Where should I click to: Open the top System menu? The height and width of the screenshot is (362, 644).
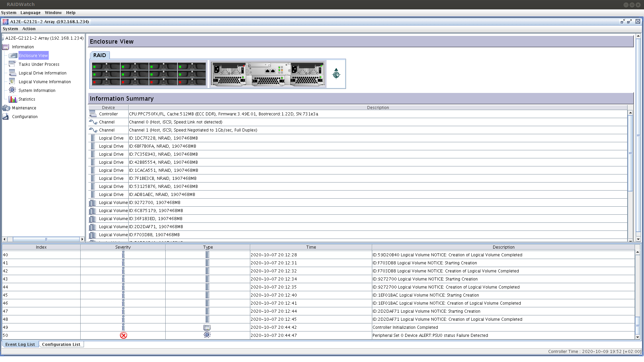point(9,13)
